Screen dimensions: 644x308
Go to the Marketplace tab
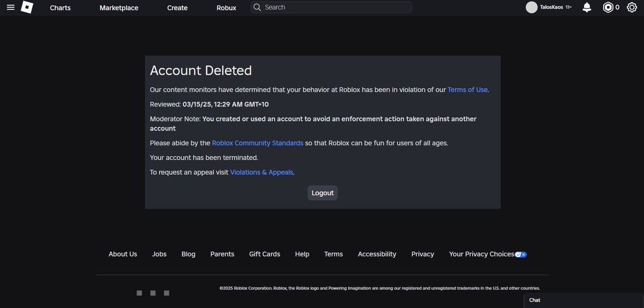(x=119, y=8)
